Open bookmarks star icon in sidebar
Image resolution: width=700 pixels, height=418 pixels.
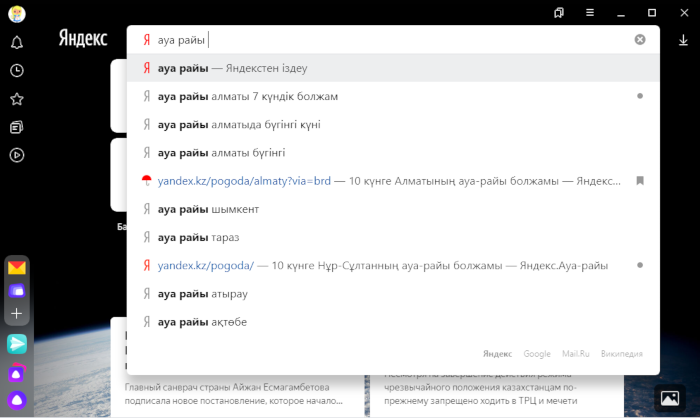click(17, 99)
